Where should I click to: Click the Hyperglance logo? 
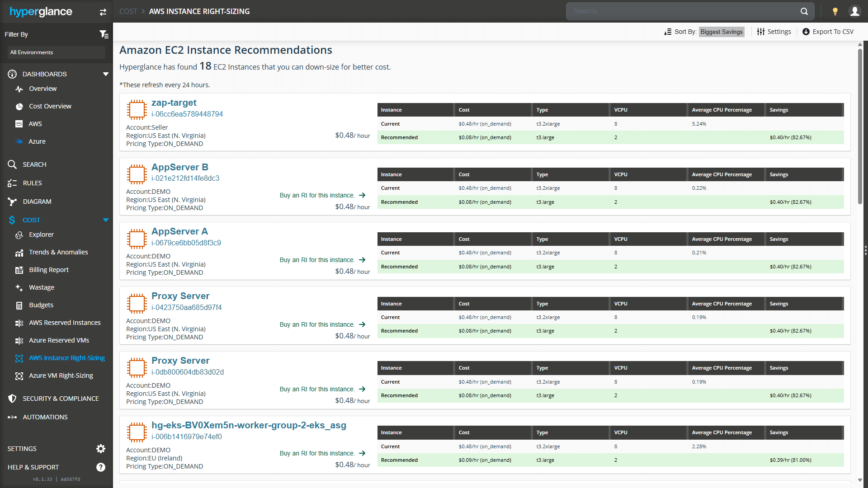click(x=41, y=12)
